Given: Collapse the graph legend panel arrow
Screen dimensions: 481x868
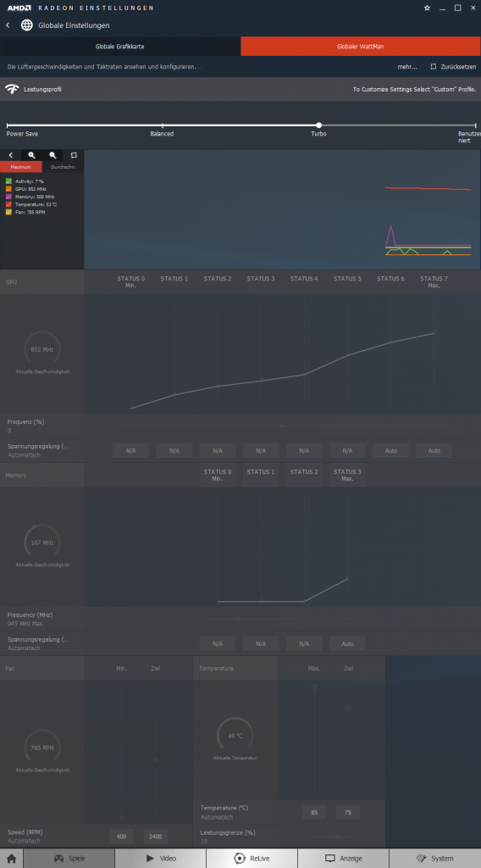Looking at the screenshot, I should (10, 156).
